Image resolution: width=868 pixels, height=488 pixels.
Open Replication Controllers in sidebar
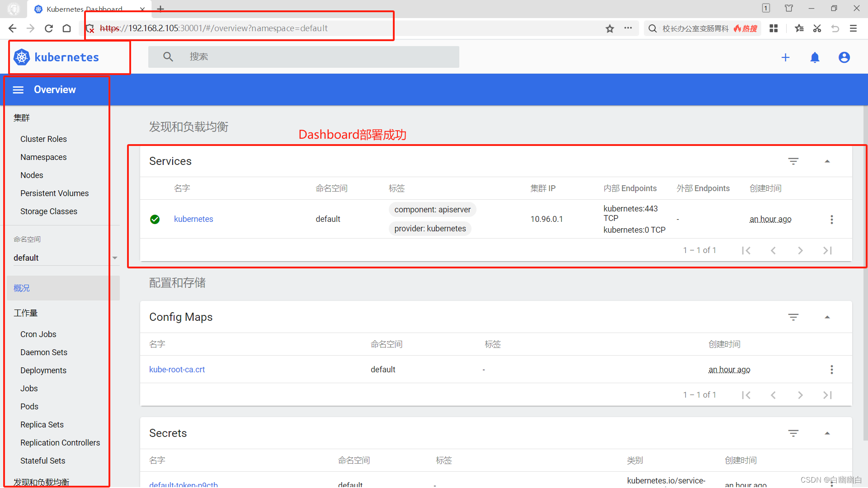click(x=60, y=443)
